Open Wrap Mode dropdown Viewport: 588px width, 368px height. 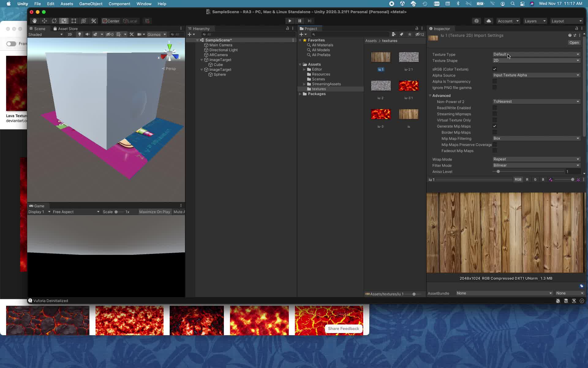(536, 159)
